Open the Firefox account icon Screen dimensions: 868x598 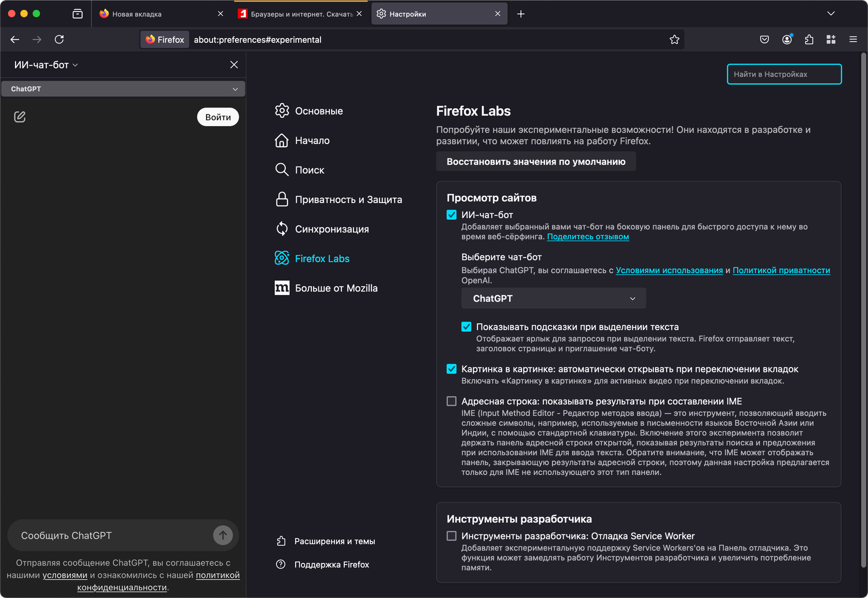click(x=787, y=39)
